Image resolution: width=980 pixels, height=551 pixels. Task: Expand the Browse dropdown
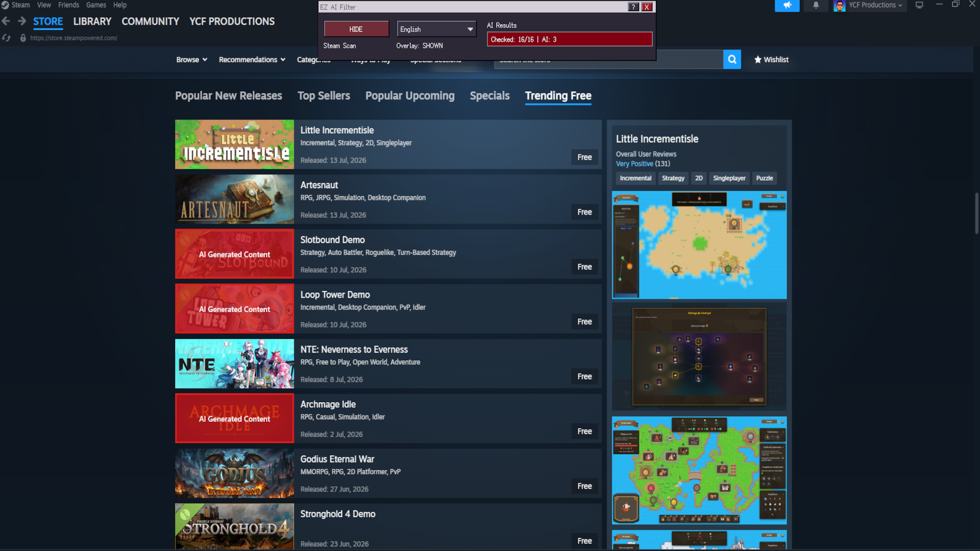click(x=192, y=60)
